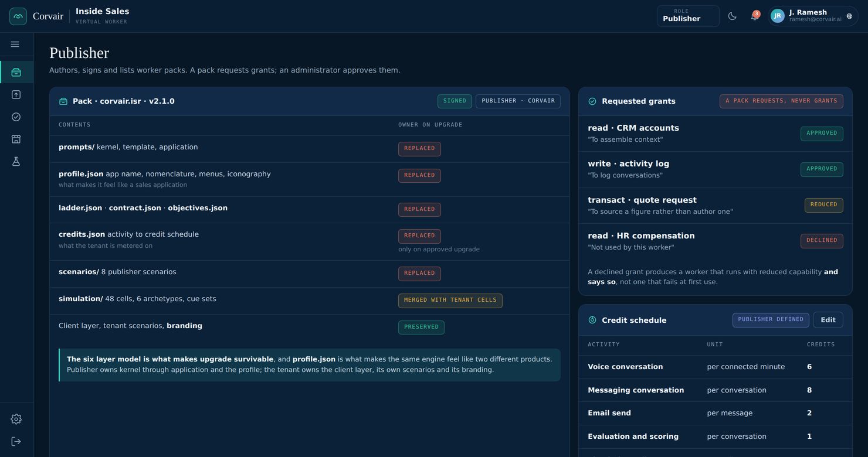The image size is (868, 457).
Task: Click REPLACED badge in profile.json row
Action: [x=419, y=176]
